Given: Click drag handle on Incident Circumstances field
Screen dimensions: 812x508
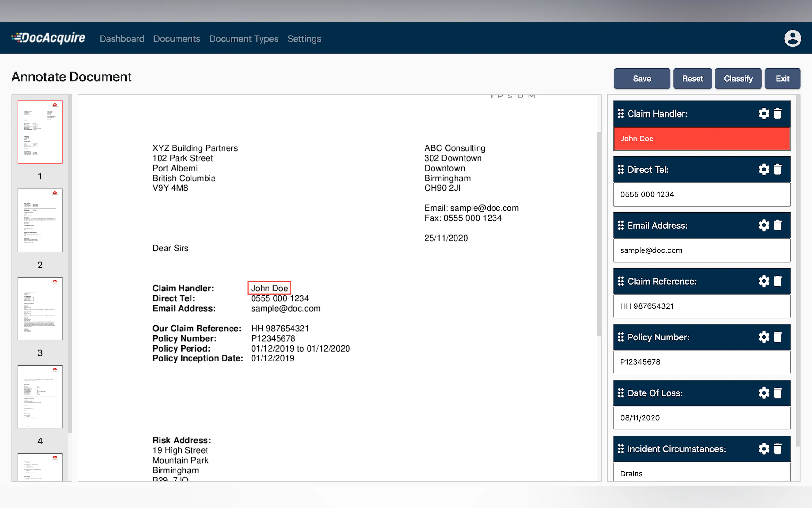Looking at the screenshot, I should click(x=620, y=448).
